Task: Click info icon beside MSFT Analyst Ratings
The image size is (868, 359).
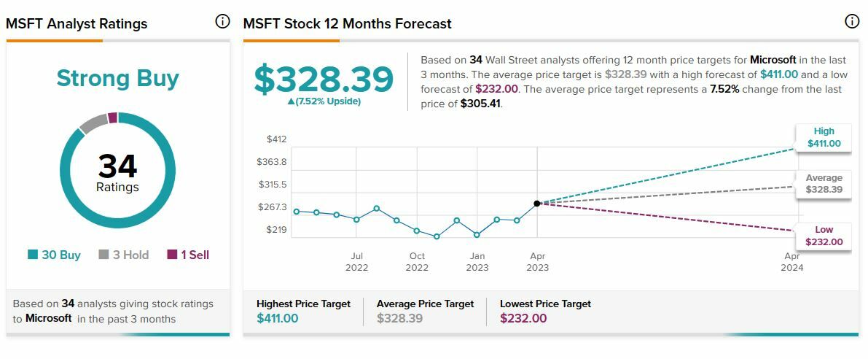Action: coord(223,22)
